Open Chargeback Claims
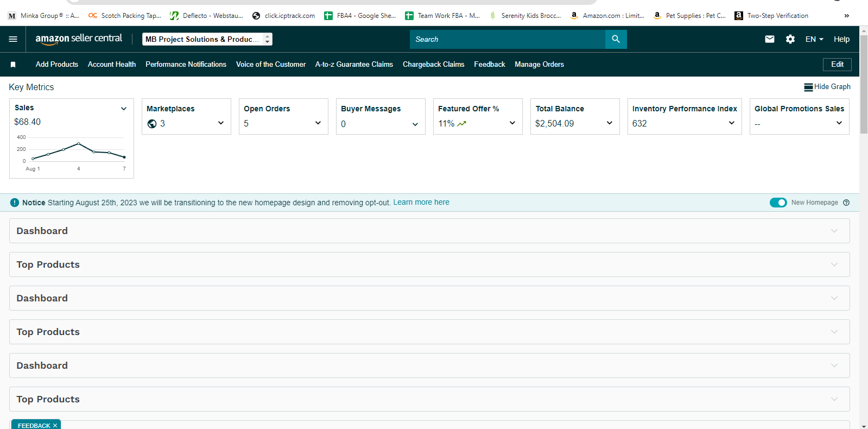This screenshot has height=429, width=868. (433, 64)
